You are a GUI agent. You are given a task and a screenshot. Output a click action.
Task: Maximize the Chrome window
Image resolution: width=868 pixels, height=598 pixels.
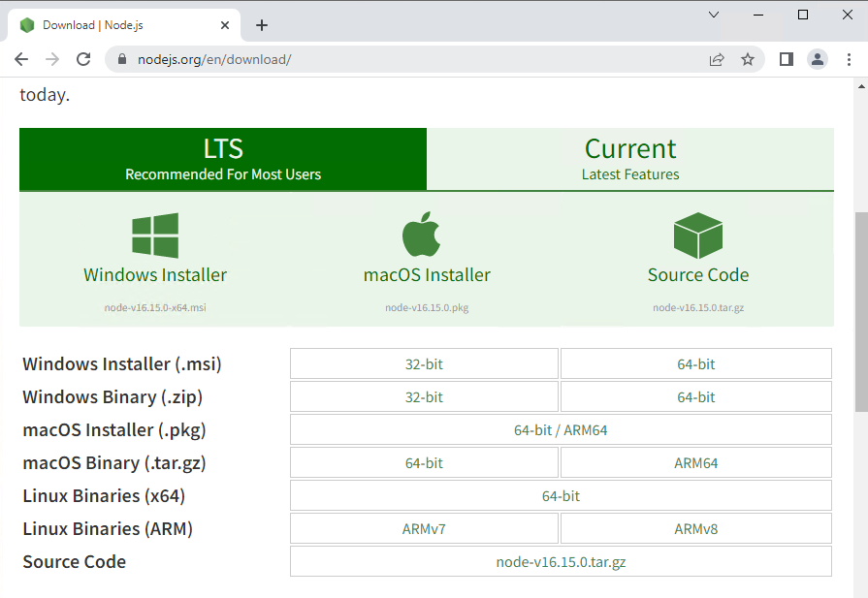pyautogui.click(x=803, y=15)
